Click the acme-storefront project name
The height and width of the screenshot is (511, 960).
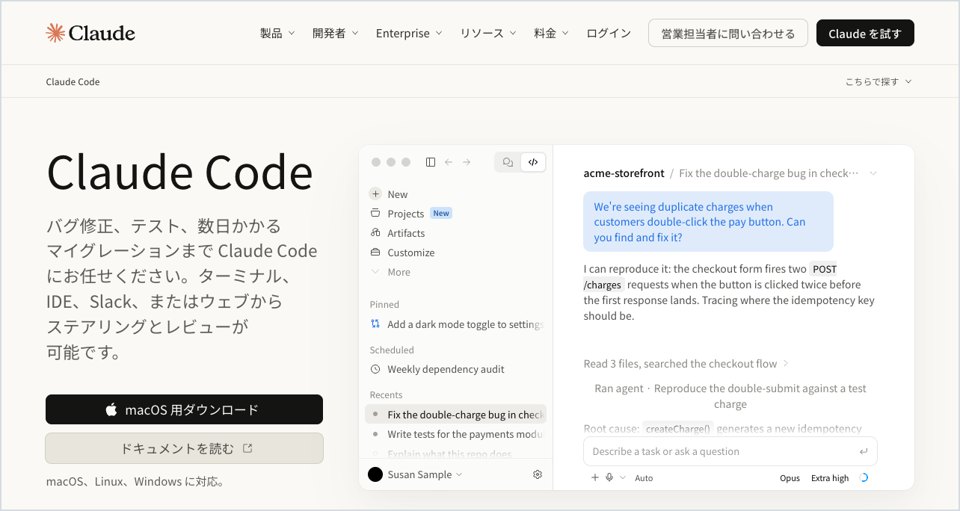tap(623, 173)
